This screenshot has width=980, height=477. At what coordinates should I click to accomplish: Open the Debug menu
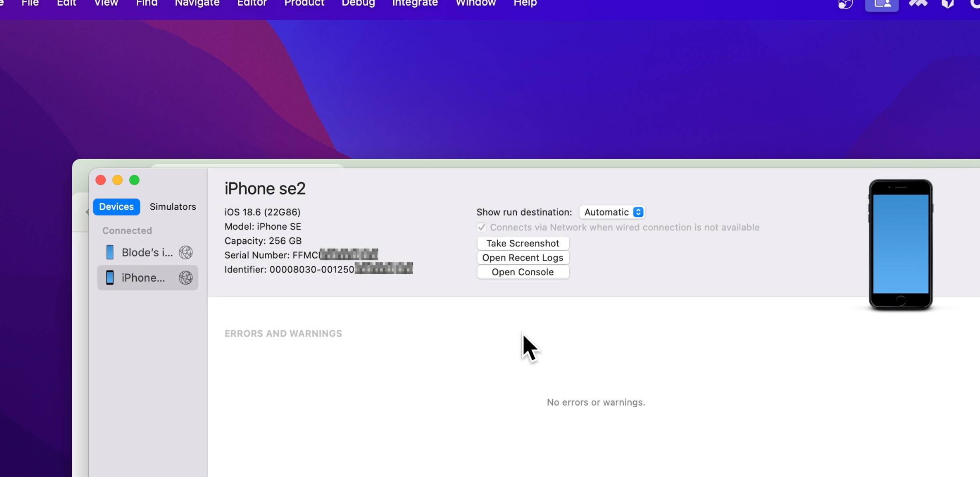[358, 4]
